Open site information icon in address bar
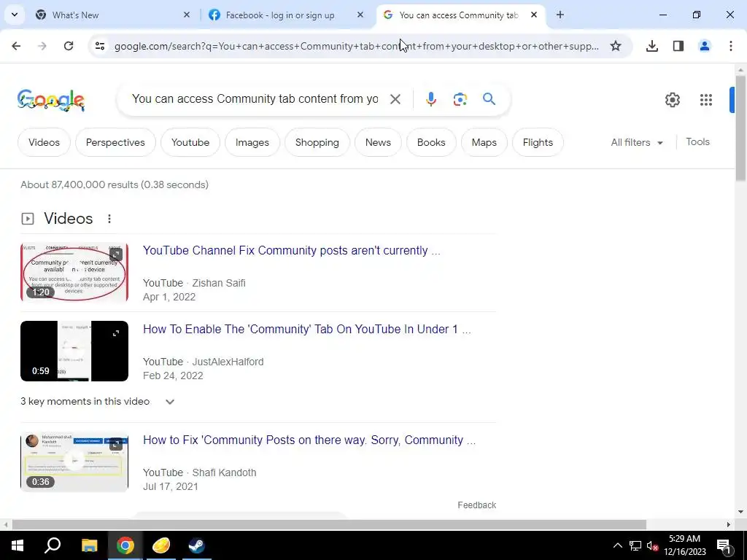This screenshot has height=560, width=747. [x=100, y=46]
